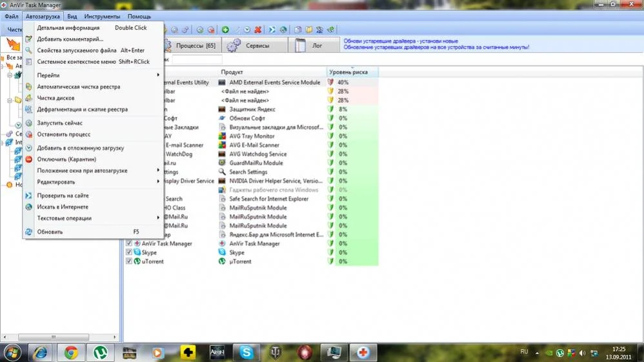Open Google Chrome from the taskbar

coord(70,352)
